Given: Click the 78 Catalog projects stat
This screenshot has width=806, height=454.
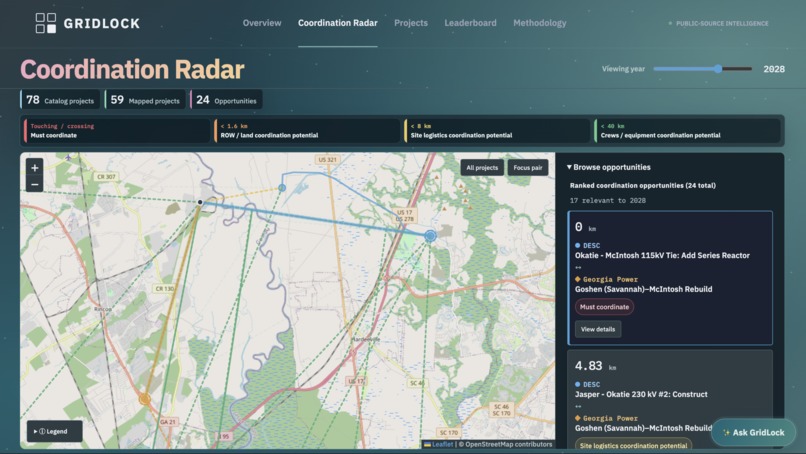Looking at the screenshot, I should tap(60, 100).
